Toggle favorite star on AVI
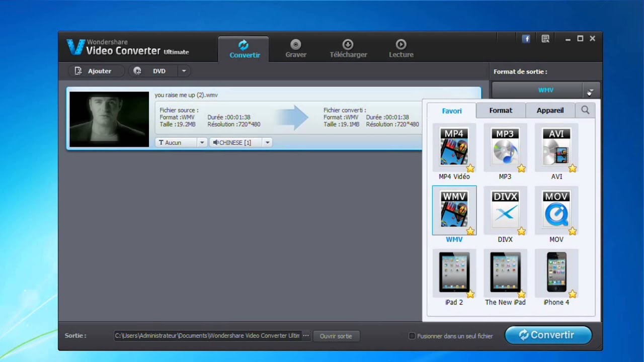Image resolution: width=644 pixels, height=362 pixels. point(573,168)
